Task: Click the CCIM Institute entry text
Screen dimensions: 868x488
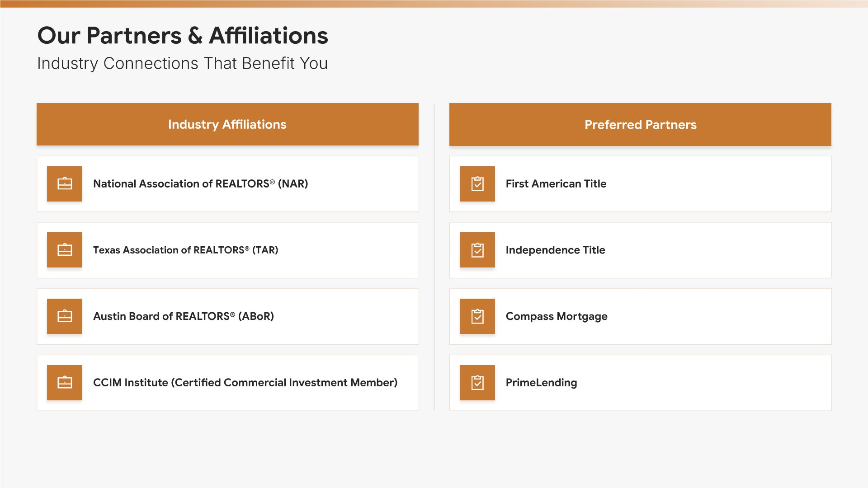Action: 245,383
